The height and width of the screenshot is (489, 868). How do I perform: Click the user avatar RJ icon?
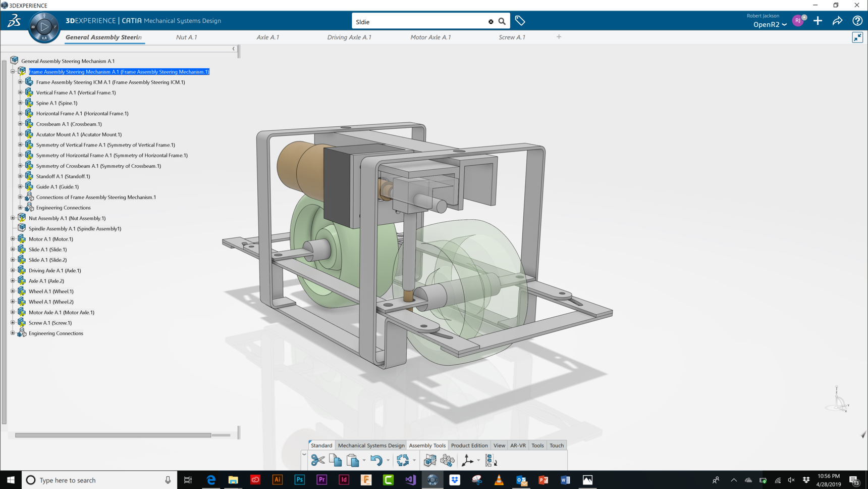798,21
